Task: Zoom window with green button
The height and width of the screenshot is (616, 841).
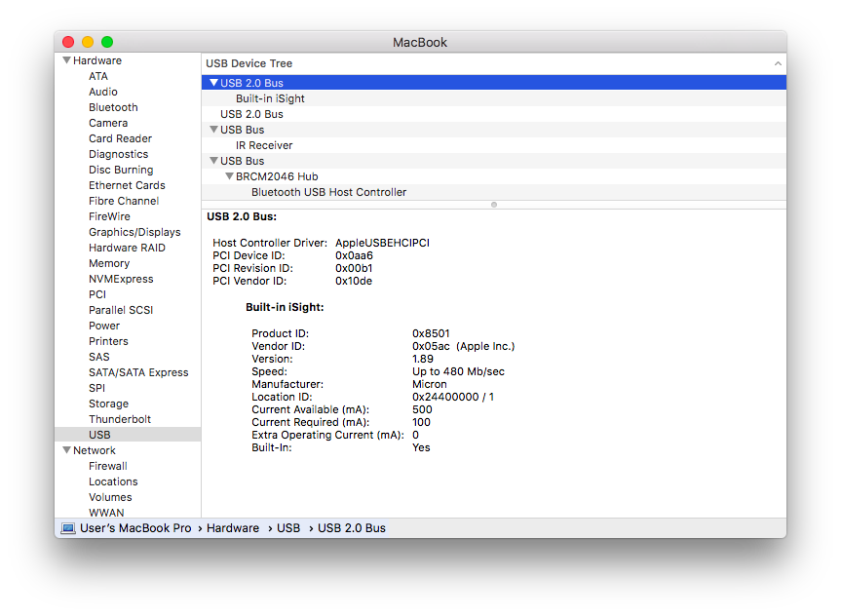Action: click(x=107, y=42)
